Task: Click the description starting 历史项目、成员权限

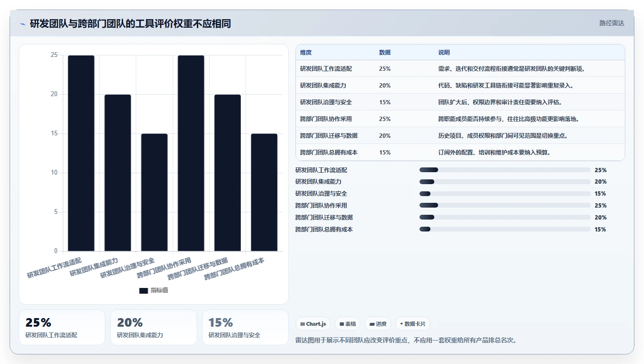Action: point(503,136)
